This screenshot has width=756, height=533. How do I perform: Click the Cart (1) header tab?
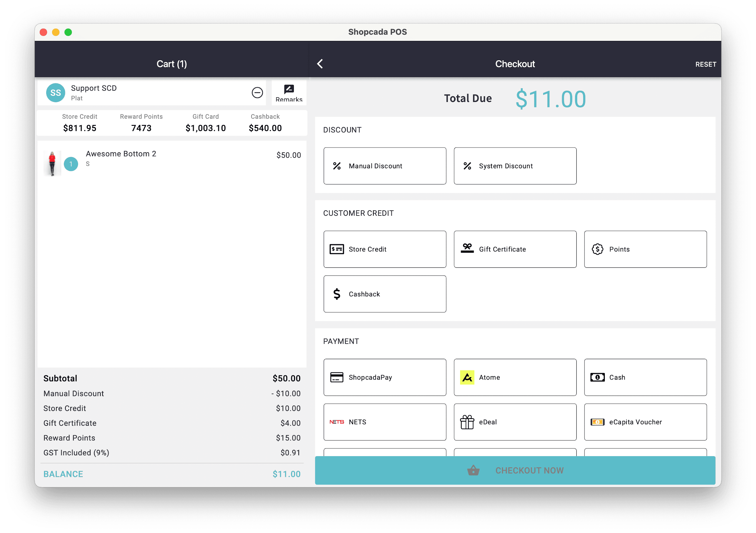(172, 64)
